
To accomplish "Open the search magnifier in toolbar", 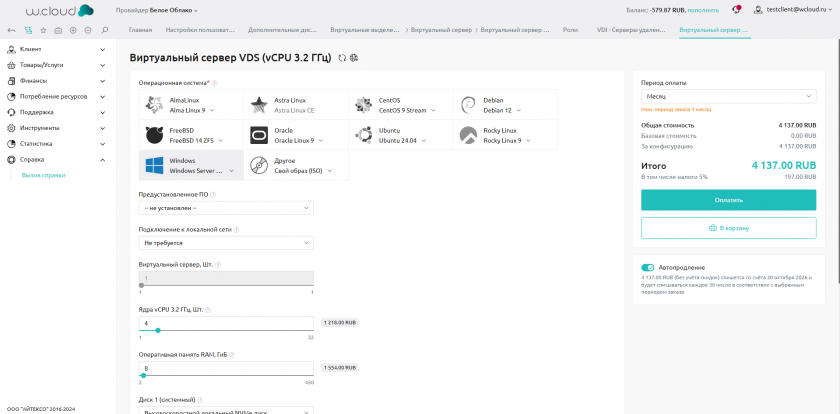I will pyautogui.click(x=104, y=30).
